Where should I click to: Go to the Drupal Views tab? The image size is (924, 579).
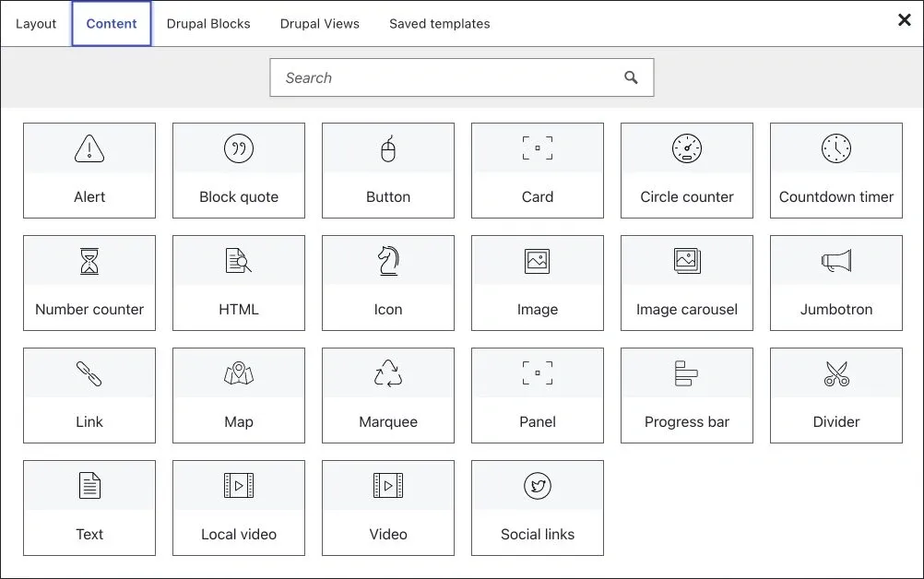point(320,24)
